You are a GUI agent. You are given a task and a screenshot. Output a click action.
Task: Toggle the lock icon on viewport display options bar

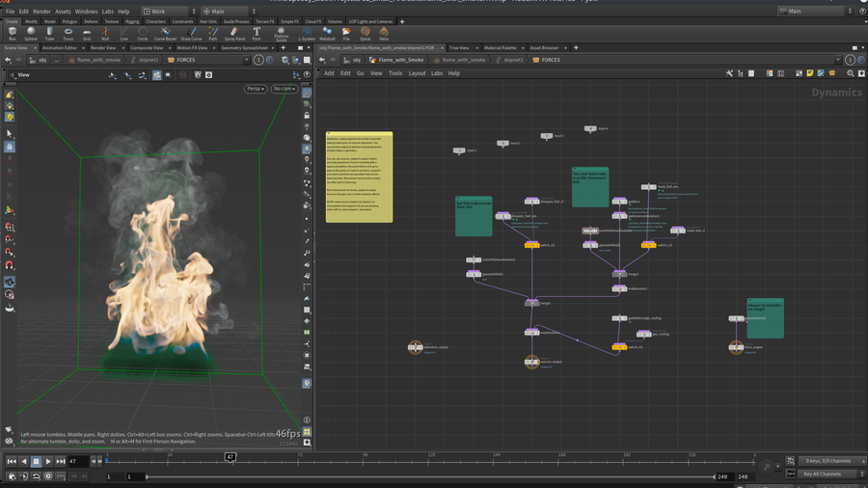click(x=307, y=116)
